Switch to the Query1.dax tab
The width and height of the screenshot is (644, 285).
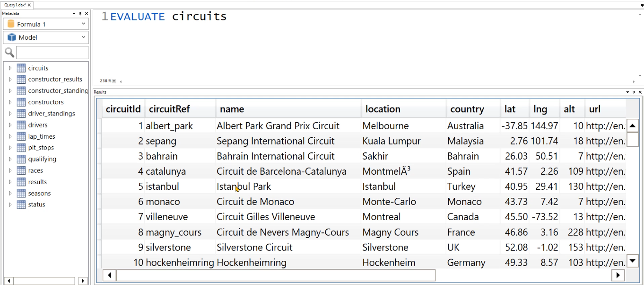[x=16, y=4]
